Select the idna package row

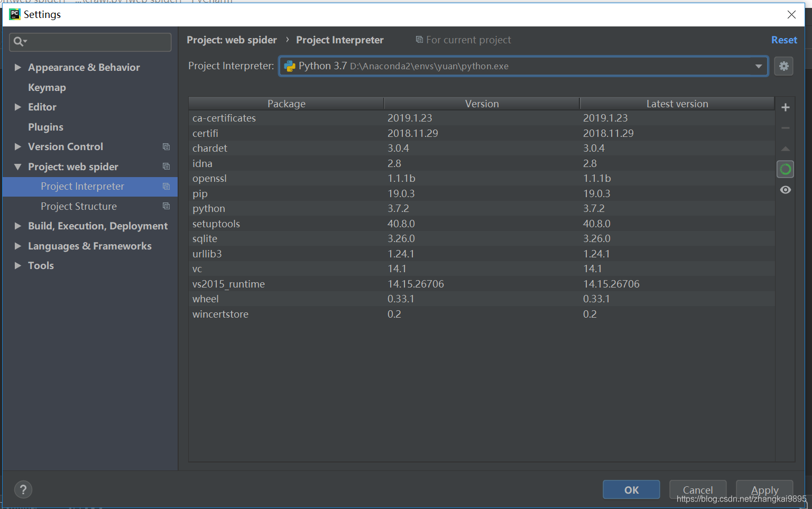coord(482,163)
